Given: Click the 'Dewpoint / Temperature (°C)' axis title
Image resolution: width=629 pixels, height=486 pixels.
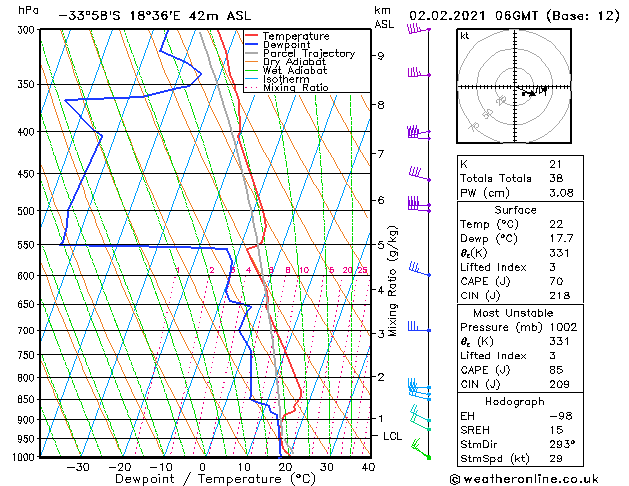Looking at the screenshot, I should coord(215,479).
